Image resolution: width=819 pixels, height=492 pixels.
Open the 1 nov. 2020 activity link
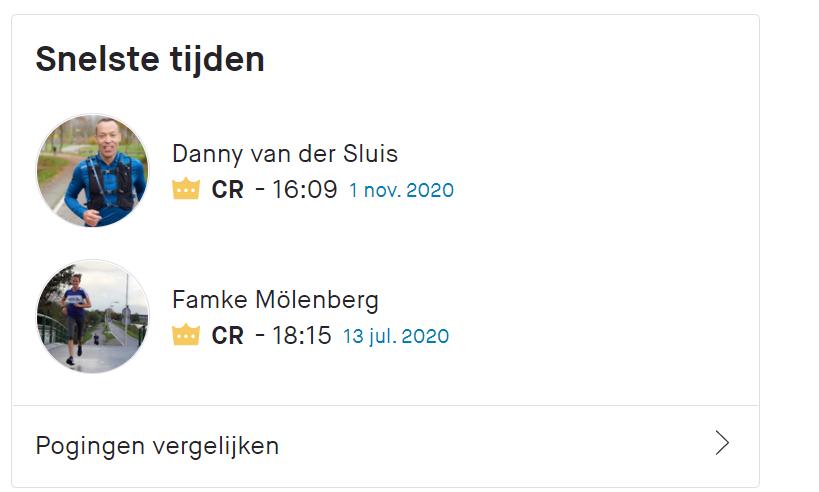(x=401, y=190)
